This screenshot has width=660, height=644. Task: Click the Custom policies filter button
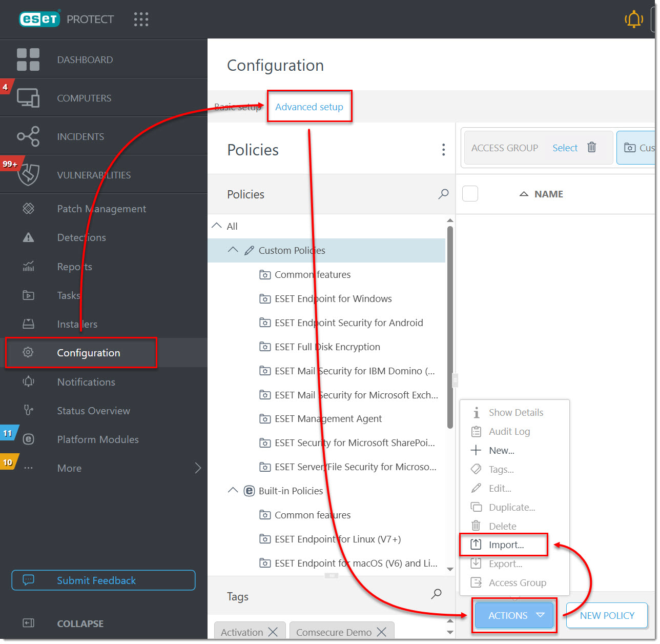[x=636, y=148]
